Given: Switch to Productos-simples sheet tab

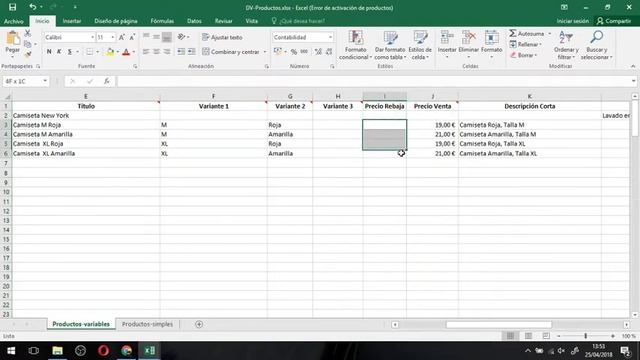Looking at the screenshot, I should pyautogui.click(x=147, y=324).
